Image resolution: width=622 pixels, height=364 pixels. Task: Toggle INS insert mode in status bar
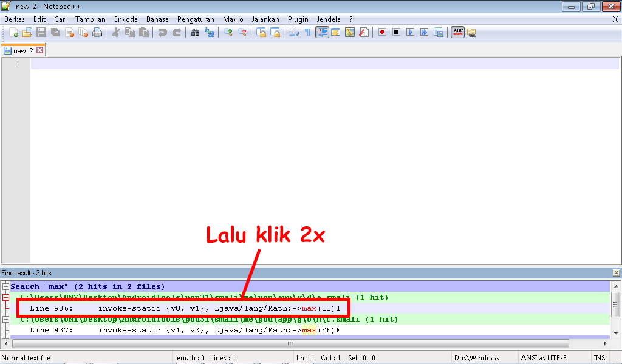pyautogui.click(x=599, y=358)
